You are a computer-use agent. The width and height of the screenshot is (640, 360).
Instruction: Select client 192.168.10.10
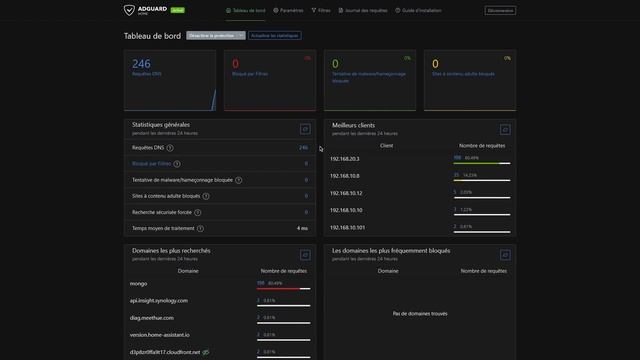346,210
